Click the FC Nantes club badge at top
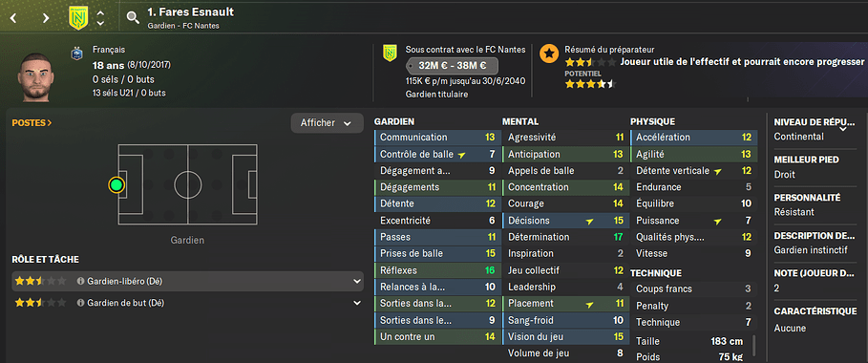This screenshot has width=868, height=363. coord(78,18)
